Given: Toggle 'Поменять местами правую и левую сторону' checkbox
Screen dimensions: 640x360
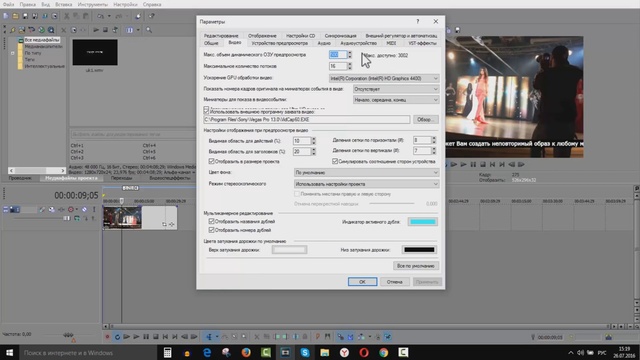Looking at the screenshot, I should click(297, 194).
